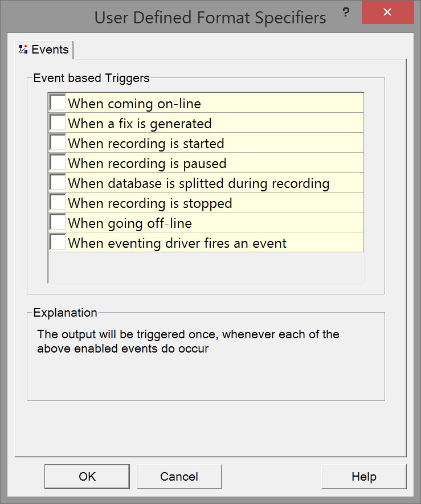This screenshot has height=504, width=421.
Task: Close the User Defined Format Specifiers dialog
Action: click(387, 13)
